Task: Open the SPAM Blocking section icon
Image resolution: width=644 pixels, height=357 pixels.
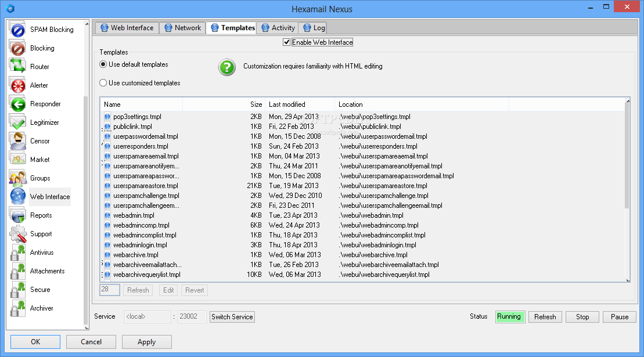Action: point(17,30)
